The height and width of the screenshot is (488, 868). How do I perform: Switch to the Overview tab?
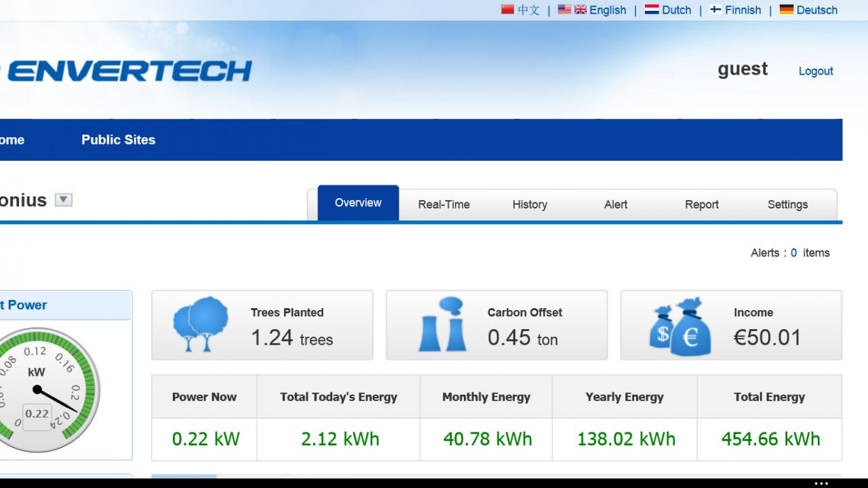[x=358, y=203]
